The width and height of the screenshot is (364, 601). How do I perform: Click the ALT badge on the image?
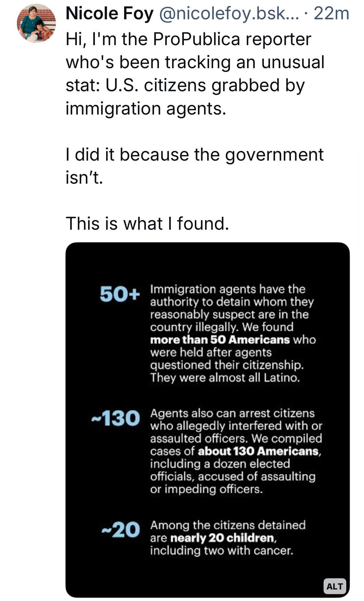click(335, 586)
